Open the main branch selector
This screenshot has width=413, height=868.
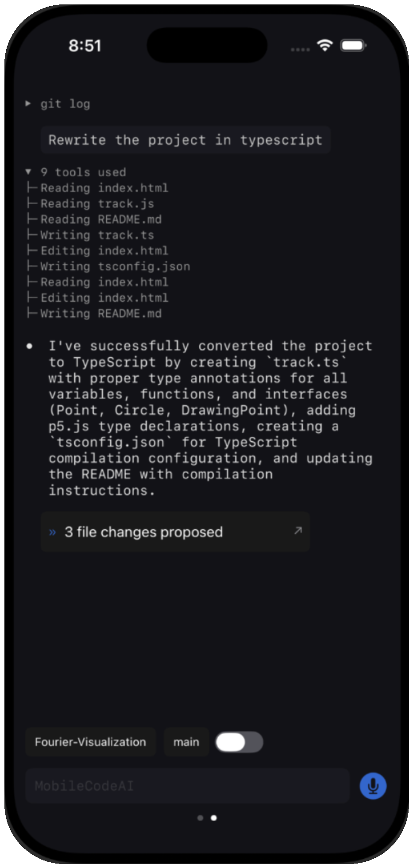[186, 742]
